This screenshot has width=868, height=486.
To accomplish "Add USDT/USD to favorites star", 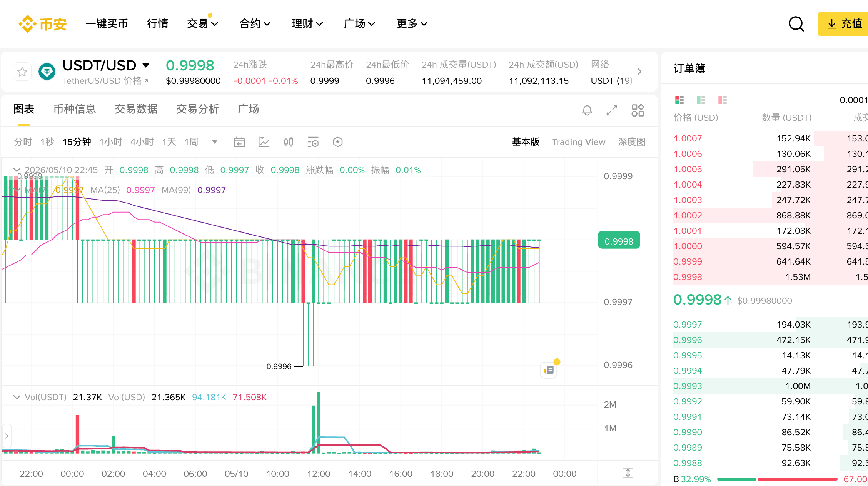I will (22, 72).
